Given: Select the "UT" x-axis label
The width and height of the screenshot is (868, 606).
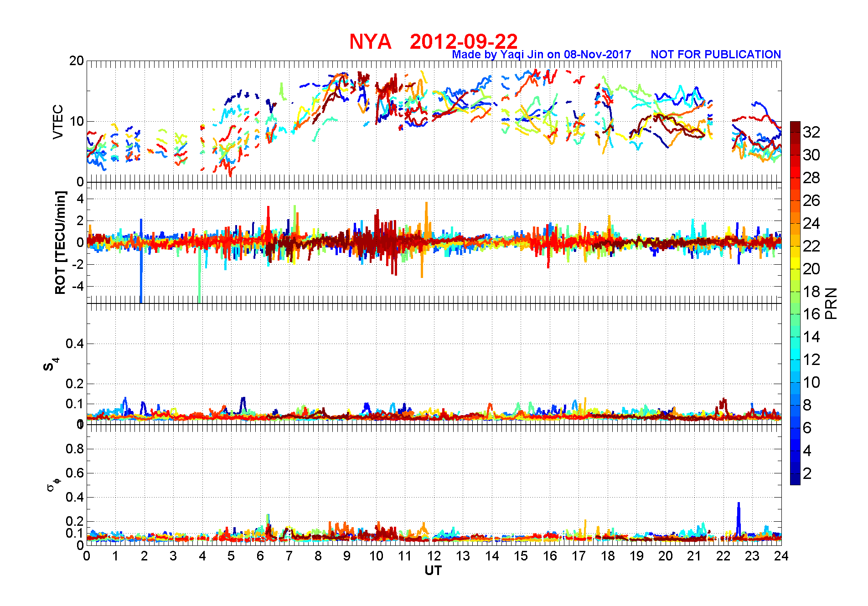Looking at the screenshot, I should 433,570.
